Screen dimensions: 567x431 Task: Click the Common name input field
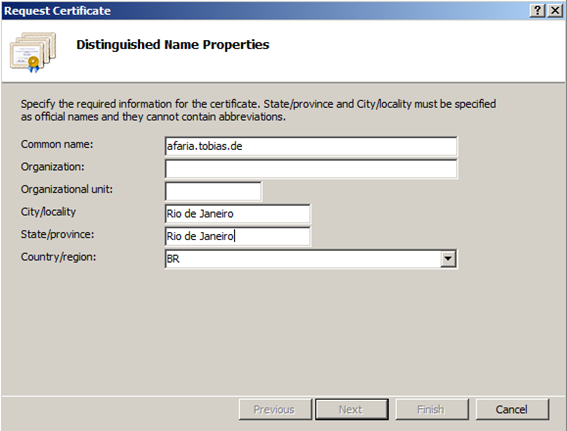pos(311,146)
